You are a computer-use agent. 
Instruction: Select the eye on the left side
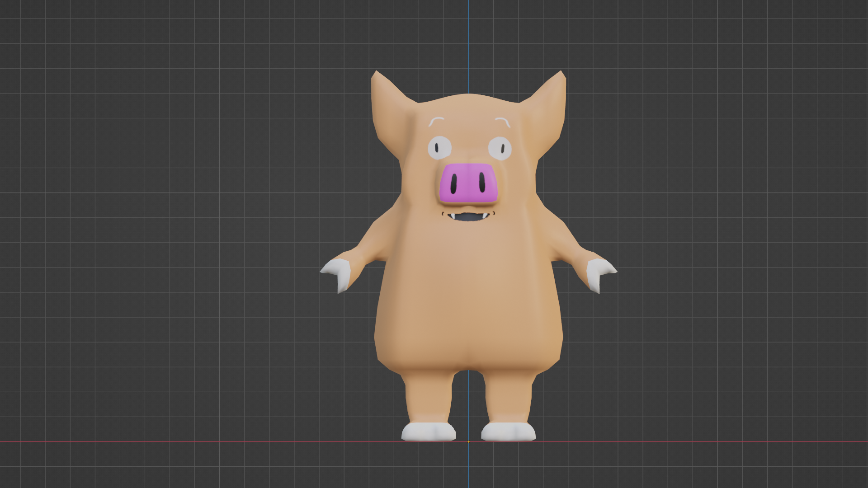[439, 148]
